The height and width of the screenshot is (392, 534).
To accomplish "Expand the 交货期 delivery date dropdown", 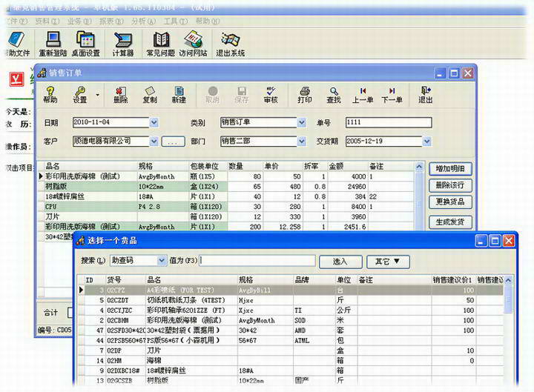I will tap(426, 142).
